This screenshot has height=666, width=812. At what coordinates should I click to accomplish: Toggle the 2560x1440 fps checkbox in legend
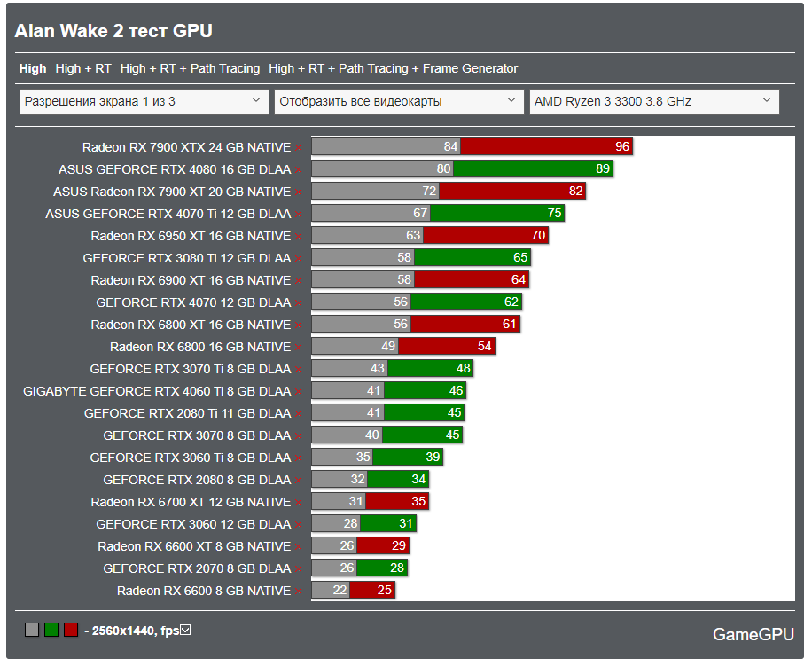point(185,630)
